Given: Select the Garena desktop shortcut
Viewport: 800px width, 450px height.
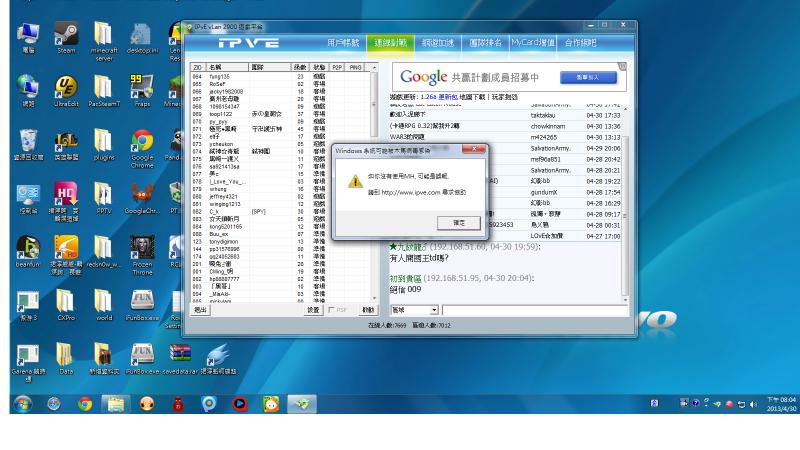Looking at the screenshot, I should (28, 363).
